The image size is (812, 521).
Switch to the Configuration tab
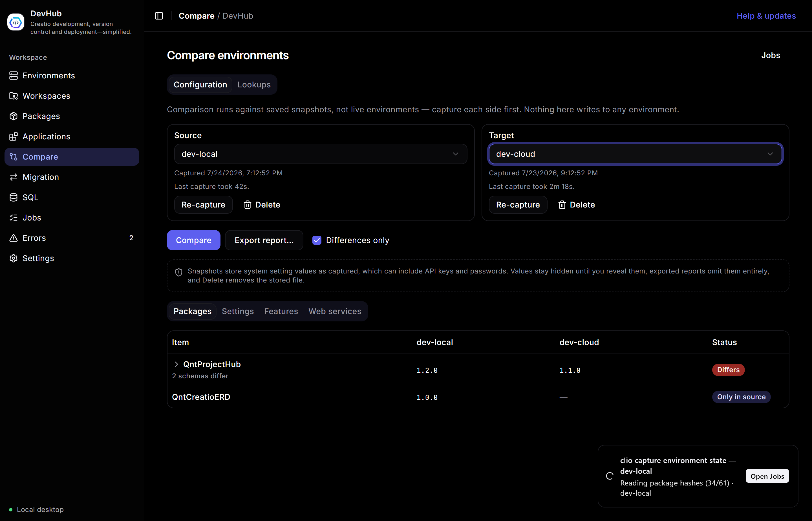pos(200,85)
